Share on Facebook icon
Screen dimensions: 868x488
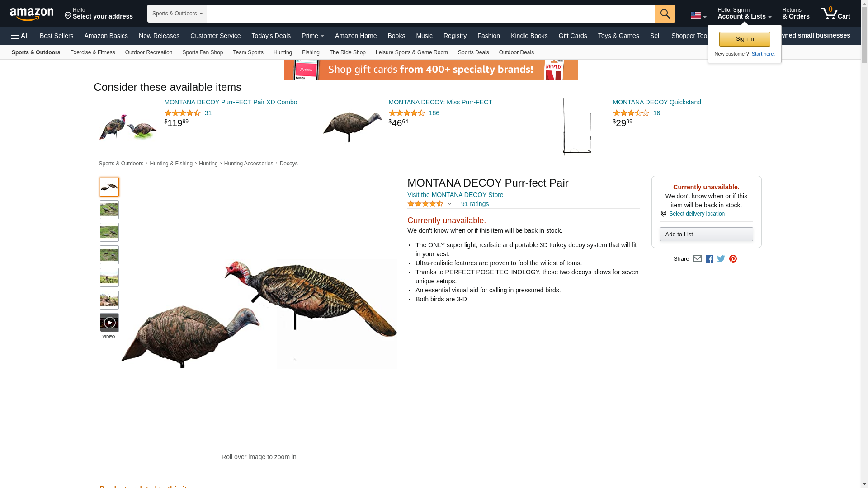click(x=709, y=259)
